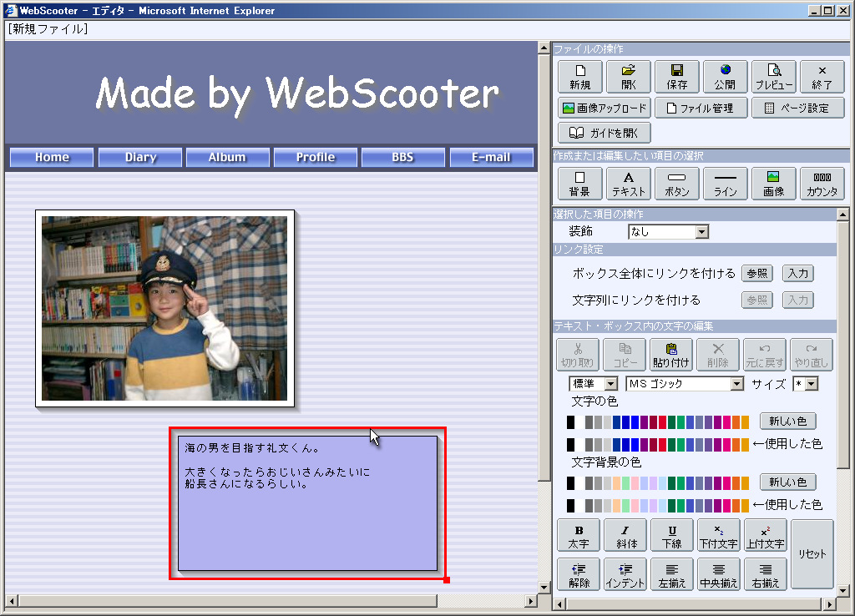Click the Profile navigation button
Viewport: 855px width, 616px height.
[x=316, y=157]
